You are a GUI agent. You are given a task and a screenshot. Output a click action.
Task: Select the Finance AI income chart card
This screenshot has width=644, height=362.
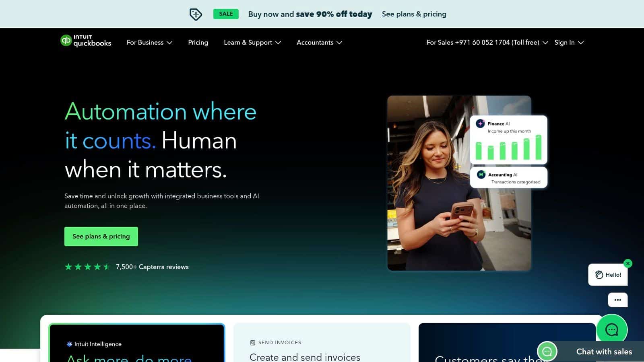pos(509,140)
